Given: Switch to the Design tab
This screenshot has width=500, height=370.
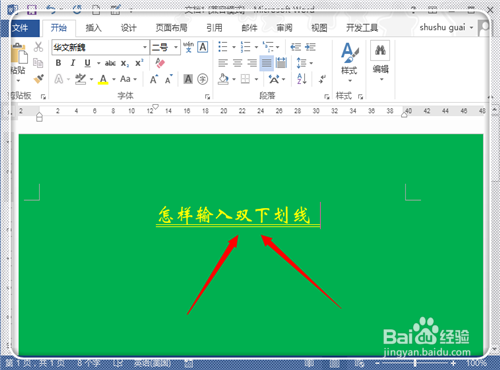Looking at the screenshot, I should click(128, 28).
